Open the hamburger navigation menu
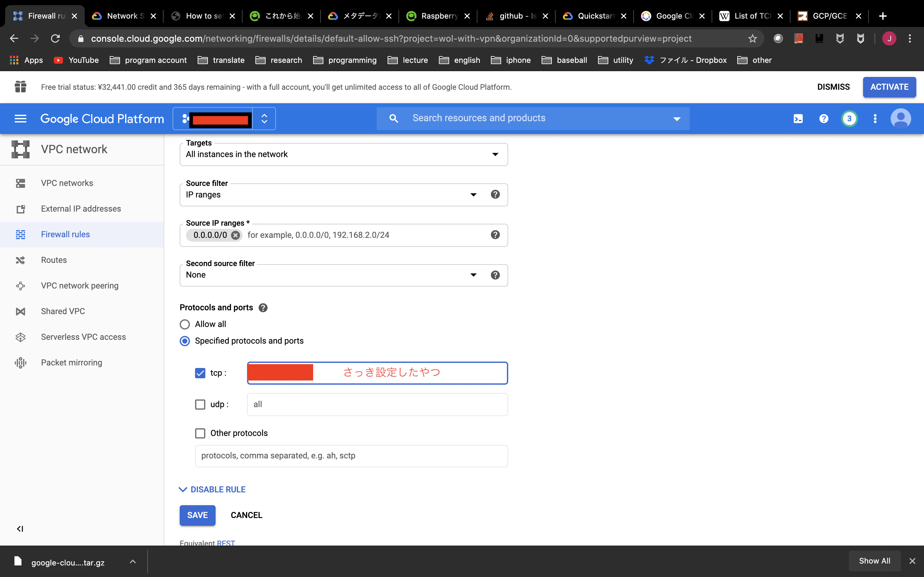The height and width of the screenshot is (577, 924). coord(21,119)
